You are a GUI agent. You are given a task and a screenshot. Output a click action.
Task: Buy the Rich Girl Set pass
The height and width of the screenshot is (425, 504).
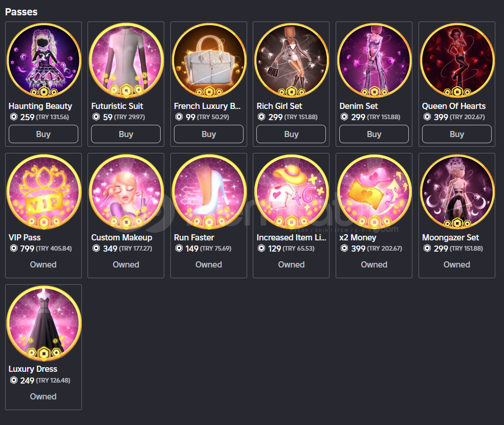(x=291, y=134)
